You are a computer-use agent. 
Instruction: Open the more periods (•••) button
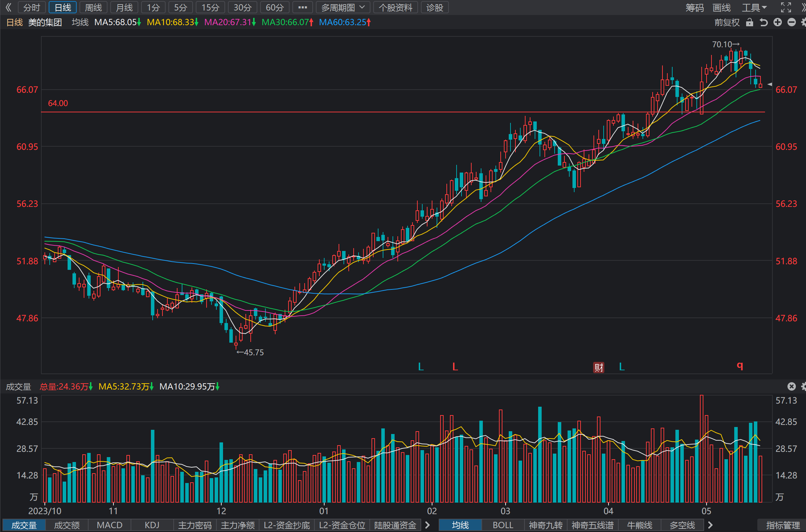click(x=303, y=7)
